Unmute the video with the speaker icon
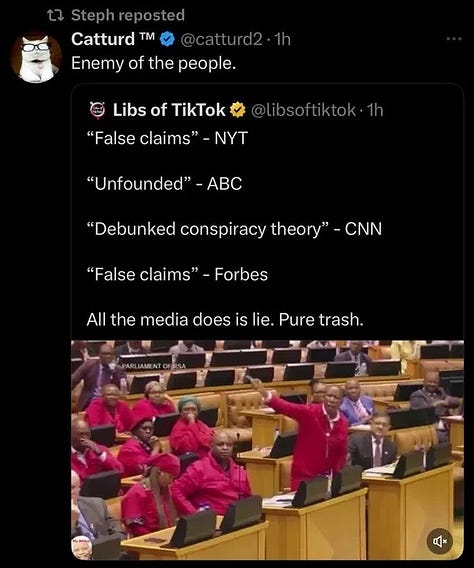474x568 pixels. [x=440, y=541]
